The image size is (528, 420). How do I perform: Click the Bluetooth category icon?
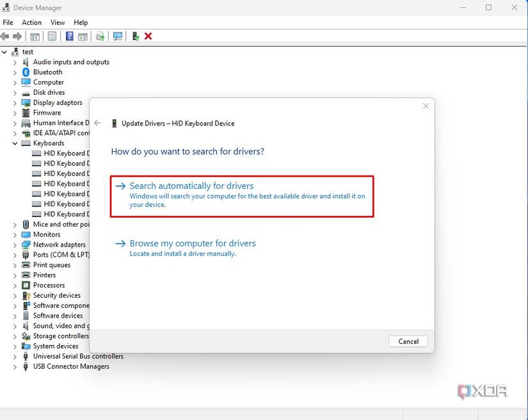(26, 72)
